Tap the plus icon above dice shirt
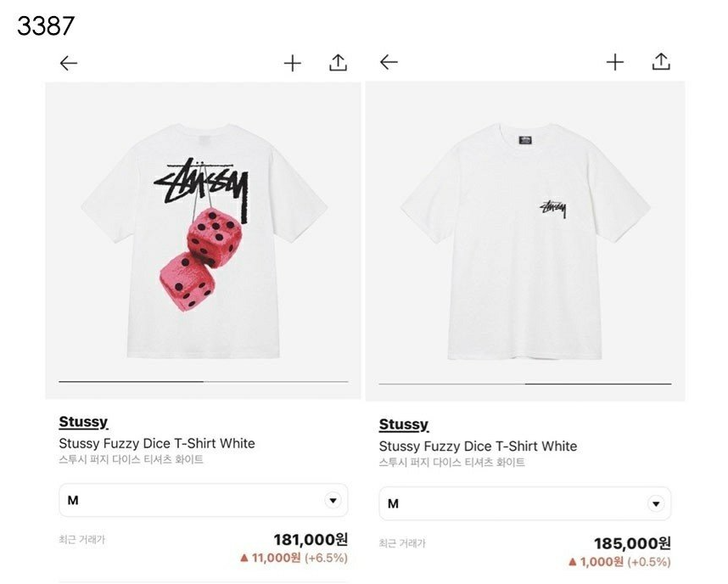The width and height of the screenshot is (728, 584). coord(293,63)
